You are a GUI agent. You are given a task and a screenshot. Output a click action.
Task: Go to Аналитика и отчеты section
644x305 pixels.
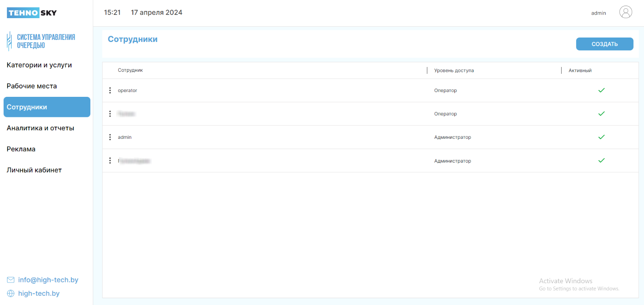click(x=40, y=128)
